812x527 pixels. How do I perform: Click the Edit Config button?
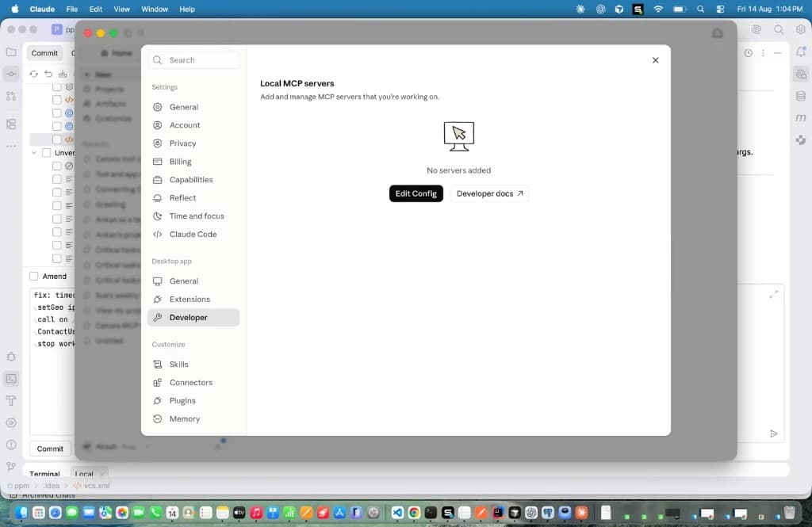coord(416,193)
